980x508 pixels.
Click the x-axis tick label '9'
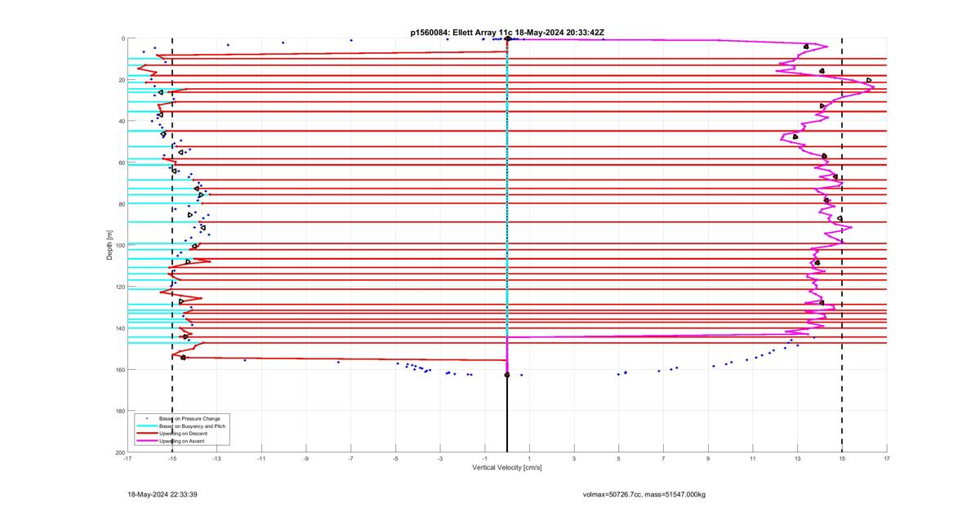coord(708,458)
